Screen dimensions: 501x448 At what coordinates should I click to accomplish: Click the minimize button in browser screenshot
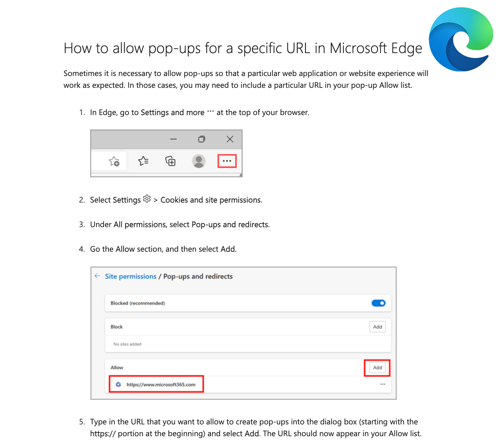pos(173,139)
